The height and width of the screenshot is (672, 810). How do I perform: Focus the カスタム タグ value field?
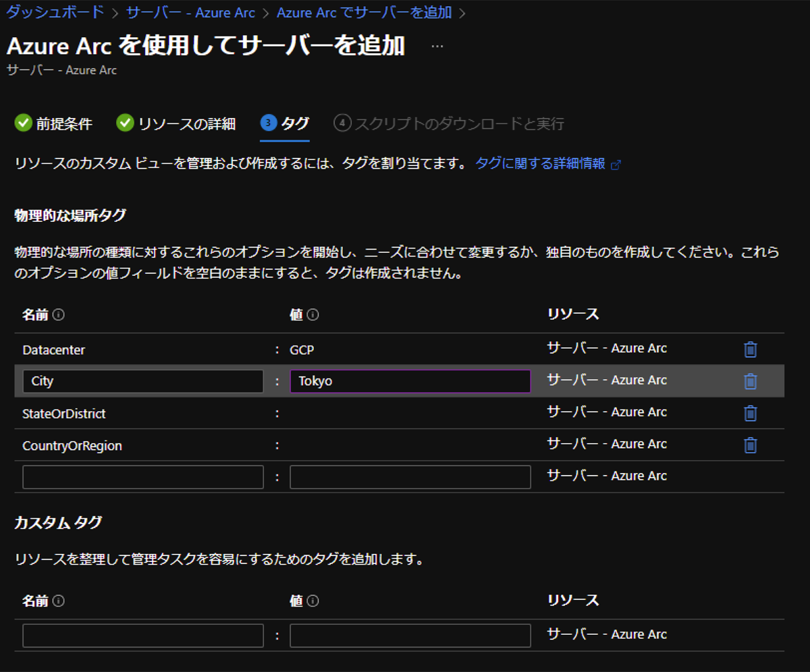[x=410, y=636]
